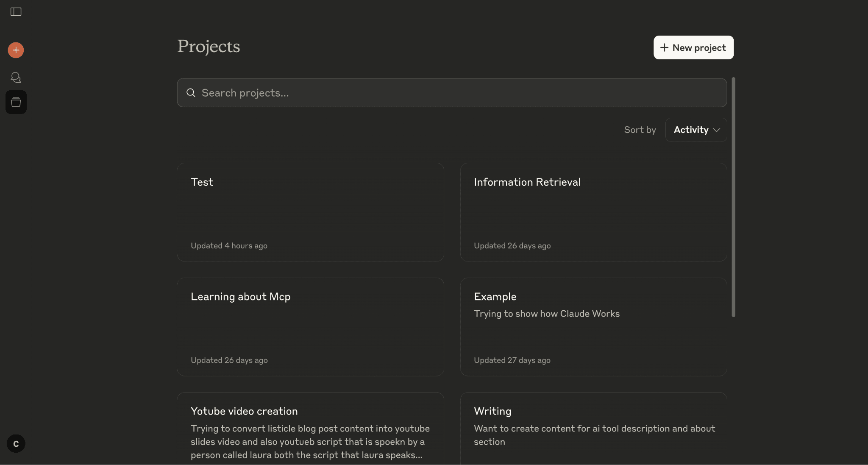This screenshot has height=465, width=868.
Task: Click the magnifier icon in the search bar
Action: pos(191,92)
